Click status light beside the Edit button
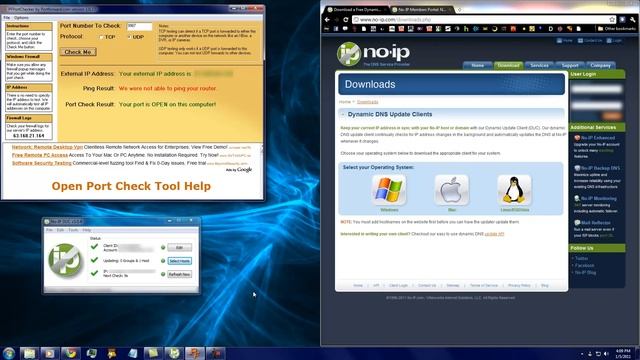The height and width of the screenshot is (360, 640). pyautogui.click(x=163, y=247)
